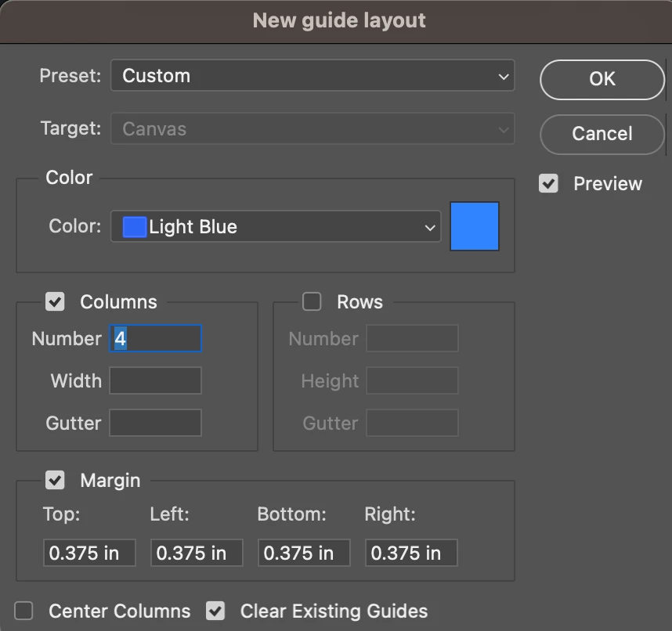This screenshot has width=672, height=631.
Task: Enable Center Columns checkbox
Action: [x=24, y=611]
